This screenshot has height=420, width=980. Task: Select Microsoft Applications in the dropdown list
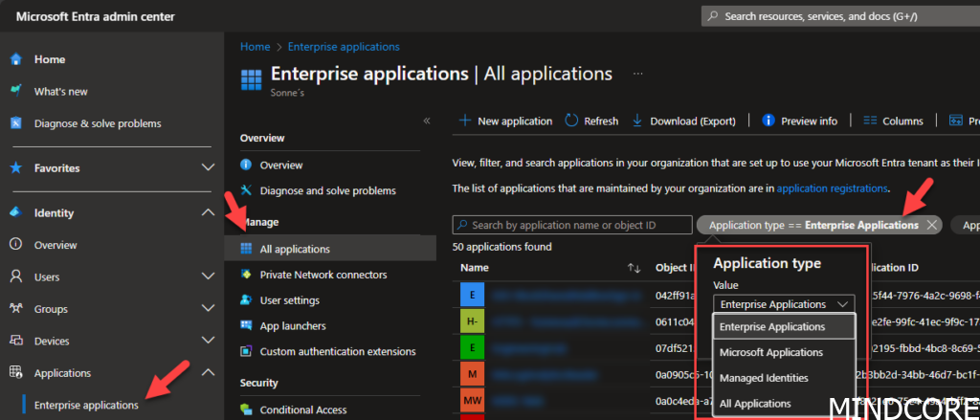tap(784, 352)
